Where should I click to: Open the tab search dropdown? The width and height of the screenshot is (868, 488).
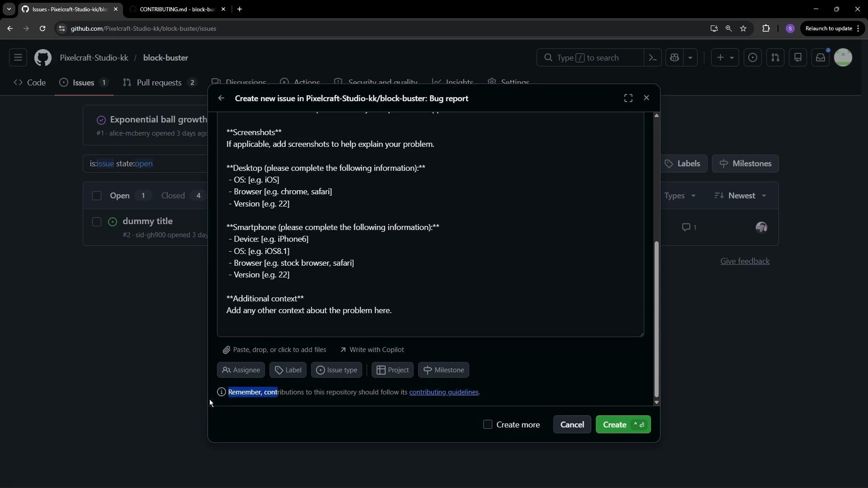pos(9,9)
